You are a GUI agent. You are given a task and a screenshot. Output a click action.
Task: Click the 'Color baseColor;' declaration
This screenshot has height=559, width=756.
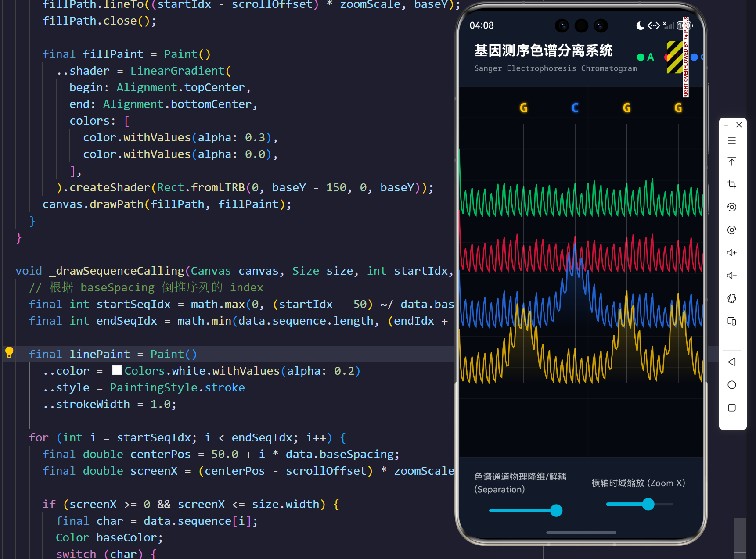click(109, 537)
